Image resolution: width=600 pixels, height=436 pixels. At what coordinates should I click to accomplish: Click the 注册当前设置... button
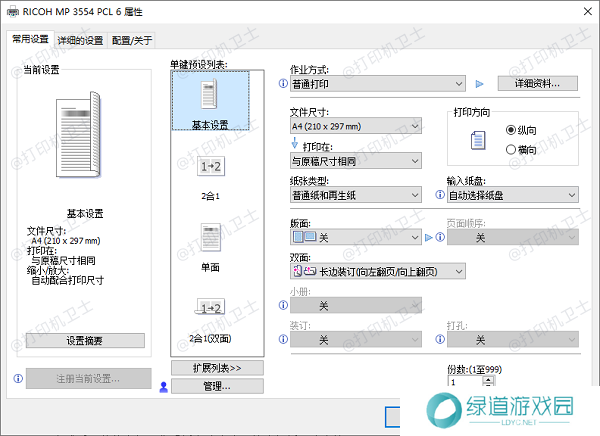click(88, 379)
